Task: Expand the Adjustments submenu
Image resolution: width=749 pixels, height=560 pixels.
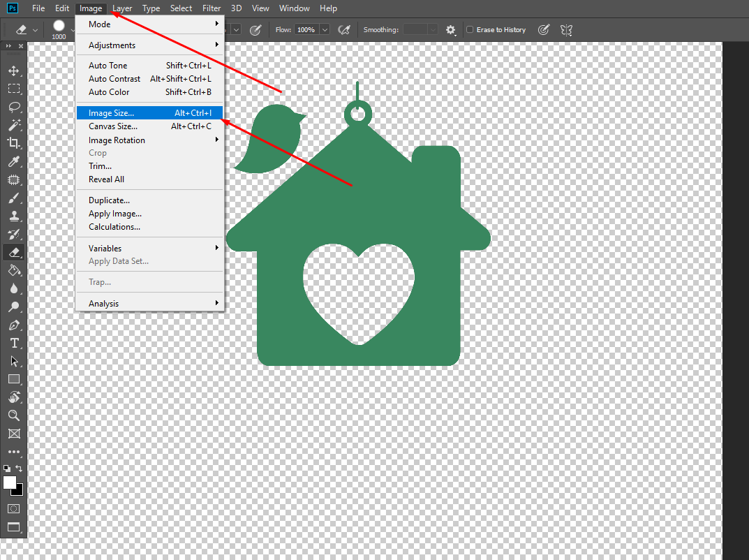Action: (112, 44)
